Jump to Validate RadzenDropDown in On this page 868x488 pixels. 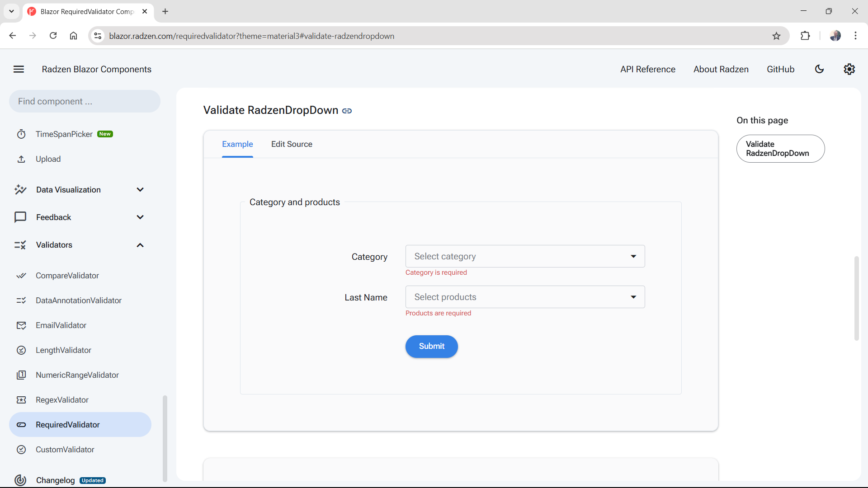(780, 149)
